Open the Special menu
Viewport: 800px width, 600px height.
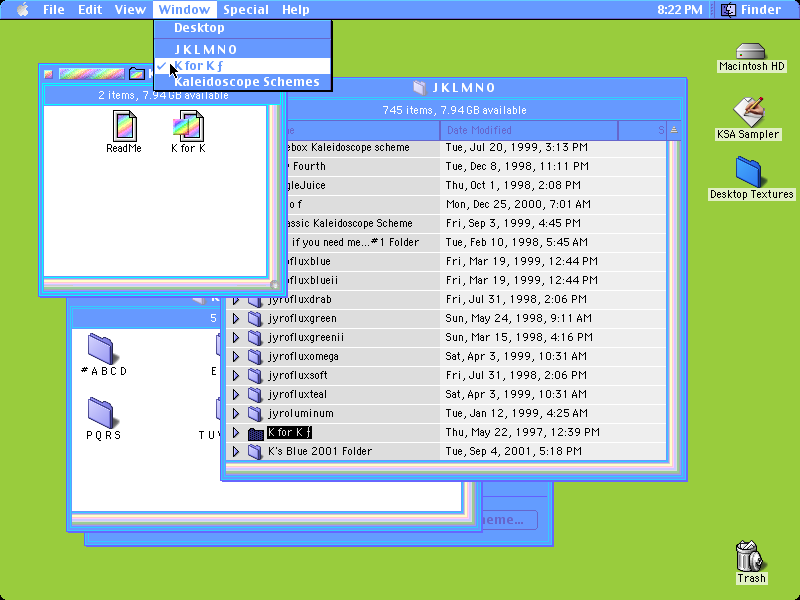pyautogui.click(x=246, y=9)
